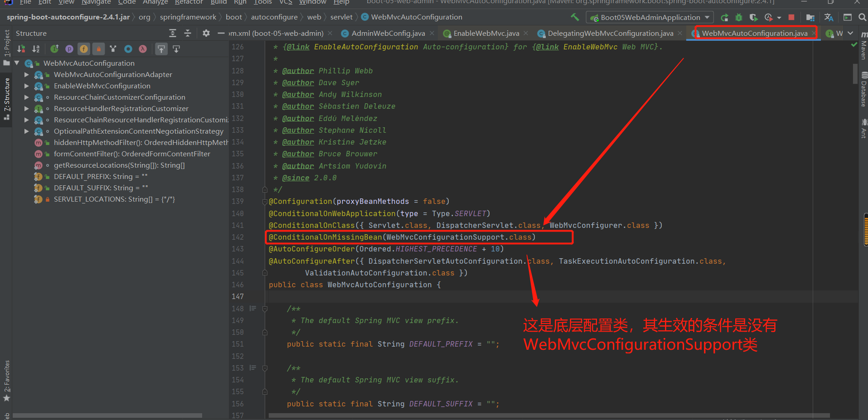Open Structure panel settings gear
The image size is (868, 420).
coord(206,33)
